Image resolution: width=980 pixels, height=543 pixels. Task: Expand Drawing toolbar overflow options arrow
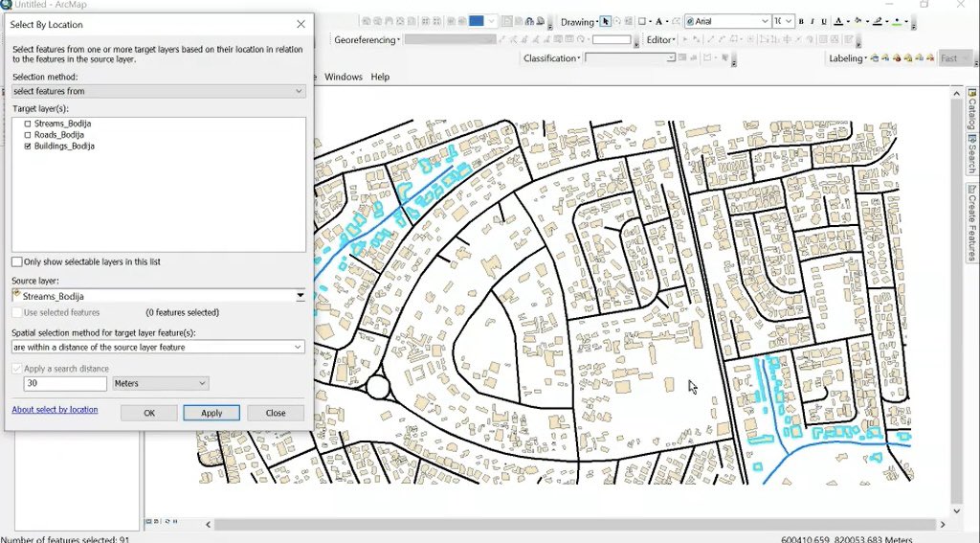click(914, 26)
